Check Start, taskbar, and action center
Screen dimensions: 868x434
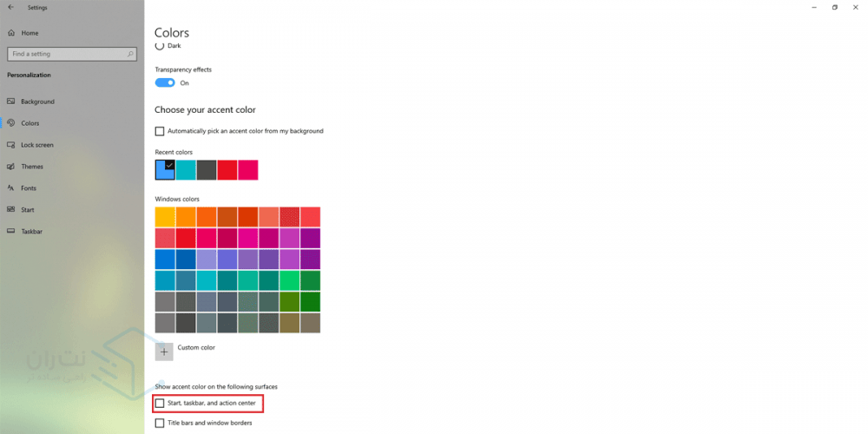[160, 404]
